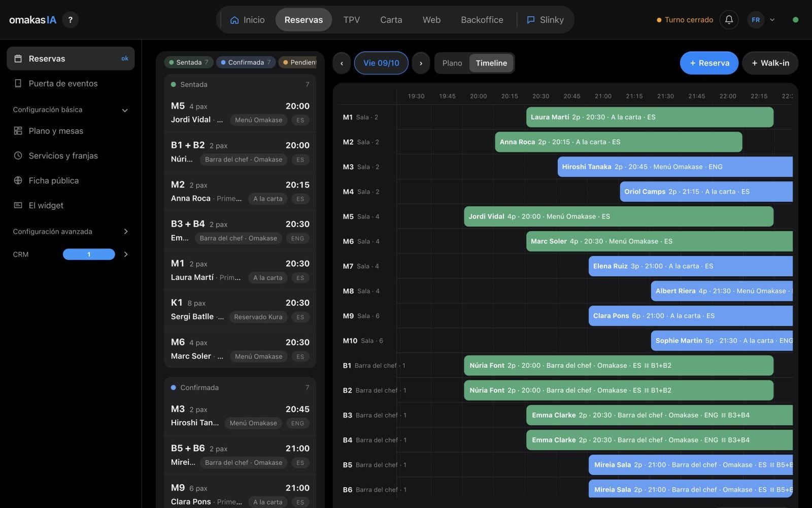Switch to Plano view

[452, 63]
